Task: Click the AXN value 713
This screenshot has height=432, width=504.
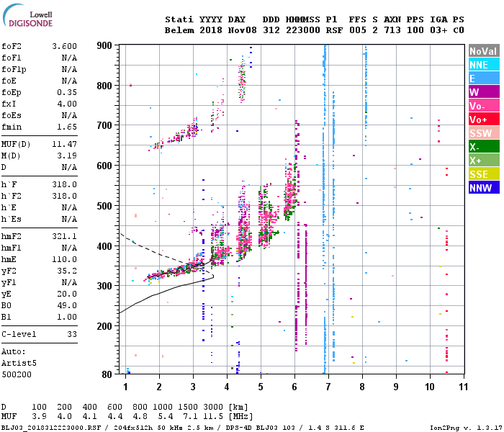Action: [392, 30]
